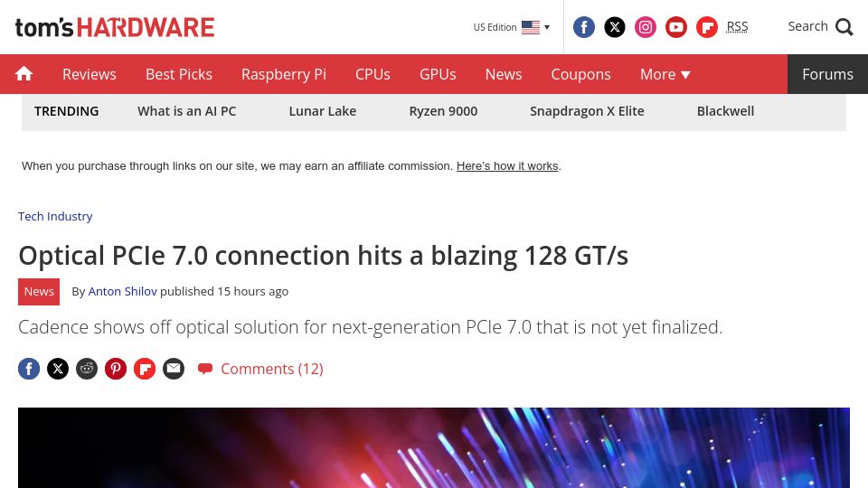Open the Flipboard icon in the header
This screenshot has width=868, height=488.
coord(707,27)
